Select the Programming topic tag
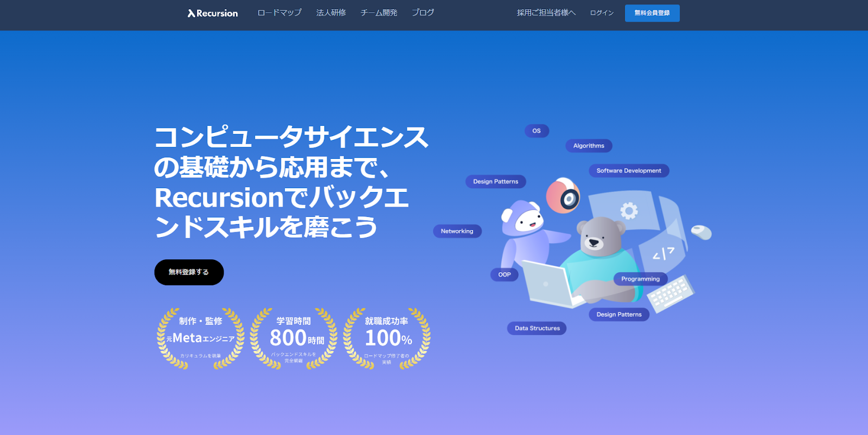Screen dimensions: 868x435 pyautogui.click(x=641, y=279)
